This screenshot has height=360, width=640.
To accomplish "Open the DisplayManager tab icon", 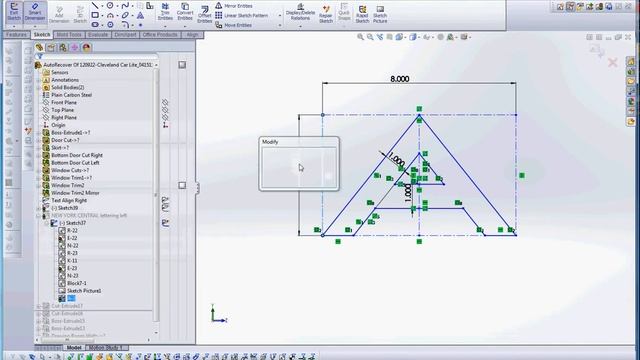I will click(87, 47).
